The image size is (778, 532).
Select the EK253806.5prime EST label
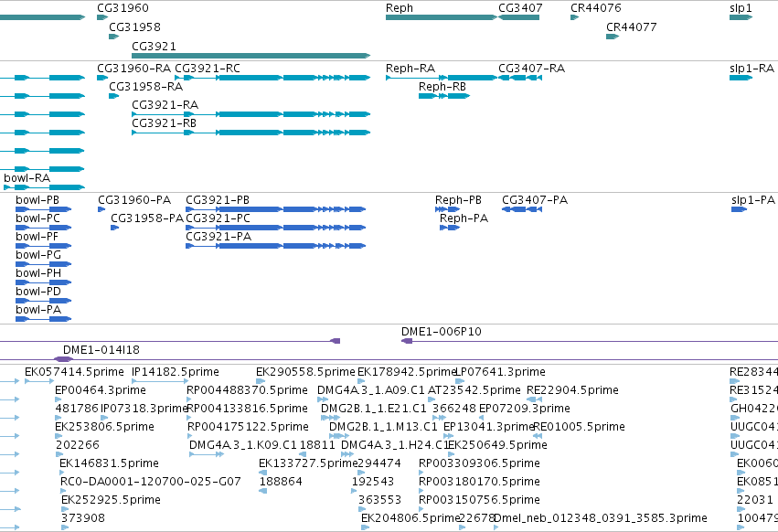(104, 427)
